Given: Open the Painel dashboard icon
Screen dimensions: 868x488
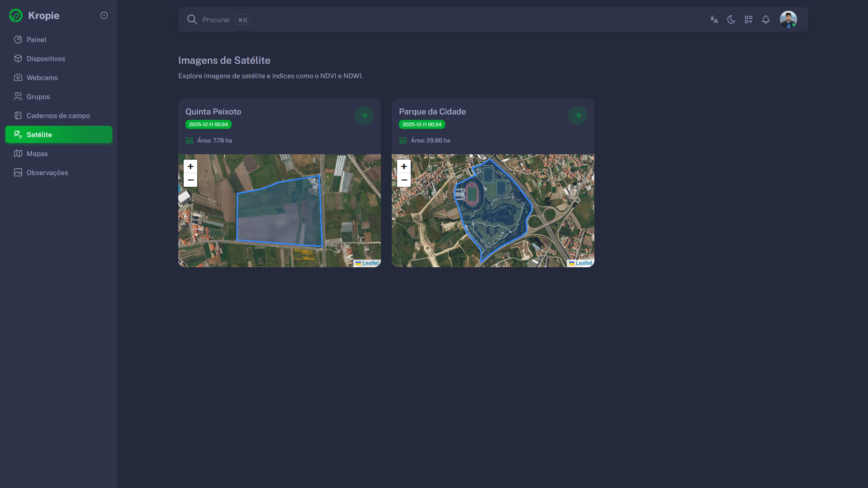Looking at the screenshot, I should click(x=18, y=39).
